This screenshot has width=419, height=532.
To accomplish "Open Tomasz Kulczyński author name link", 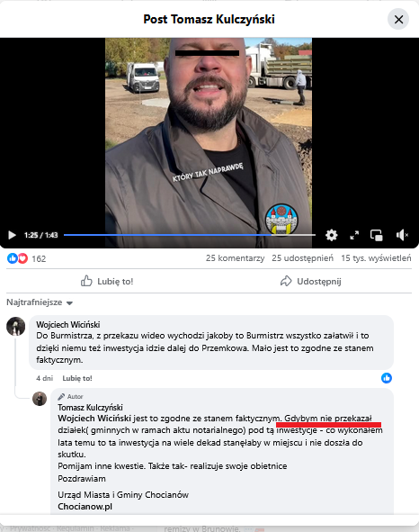I will [x=90, y=408].
